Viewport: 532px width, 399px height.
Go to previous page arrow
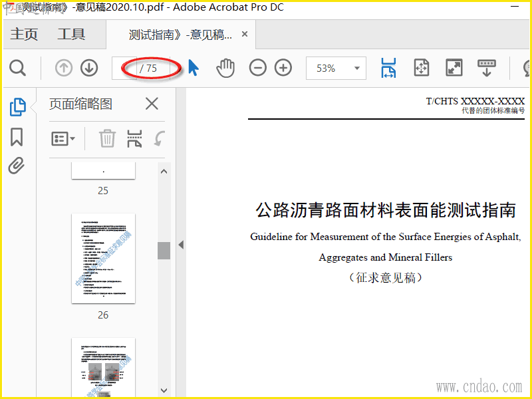[x=63, y=68]
